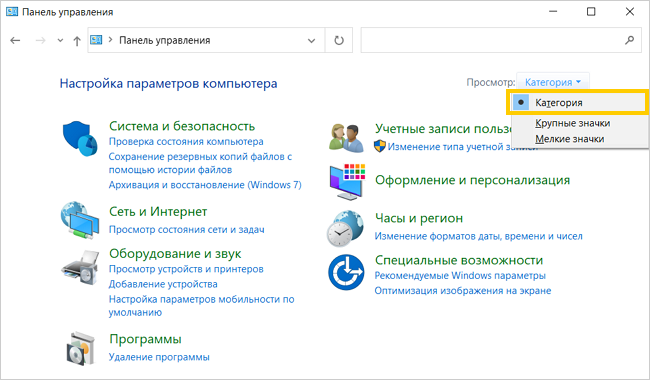Viewport: 650px width, 380px height.
Task: Open the Network and Internet globe icon
Action: point(80,220)
